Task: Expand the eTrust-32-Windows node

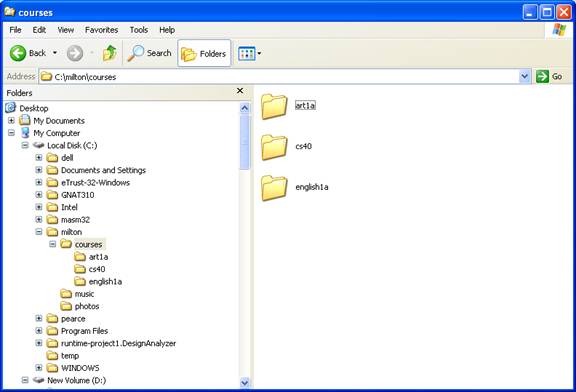Action: 39,183
